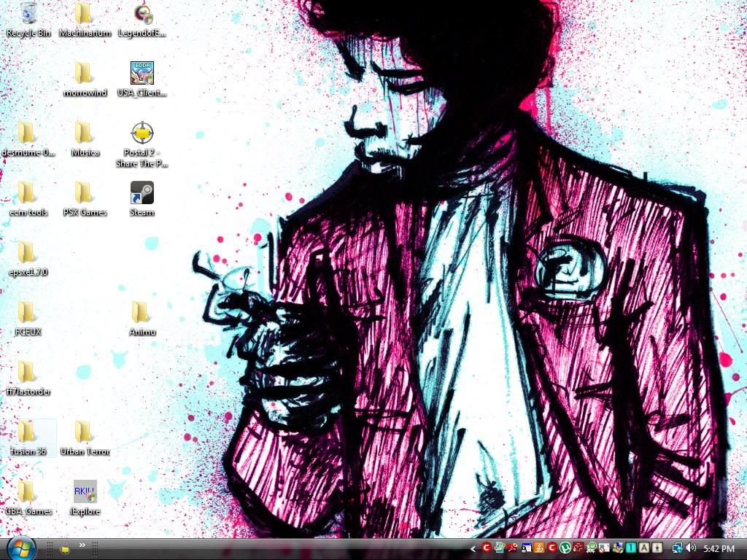Click the green checkmark tray icon

(x=592, y=548)
